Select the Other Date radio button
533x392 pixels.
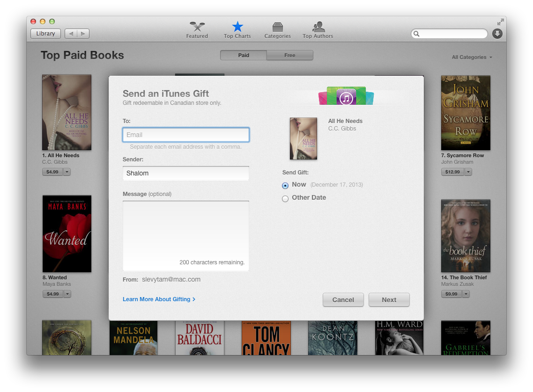pos(285,198)
